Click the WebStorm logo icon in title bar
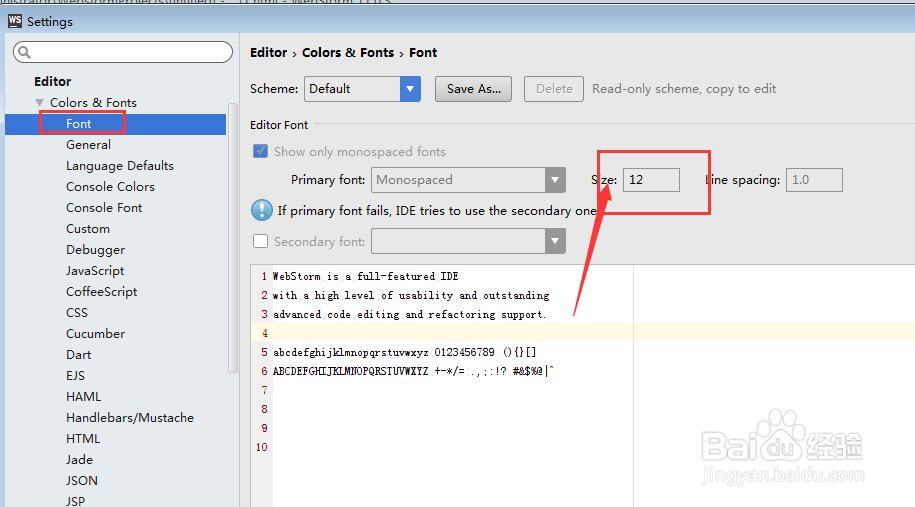Viewport: 915px width, 507px height. pos(15,21)
